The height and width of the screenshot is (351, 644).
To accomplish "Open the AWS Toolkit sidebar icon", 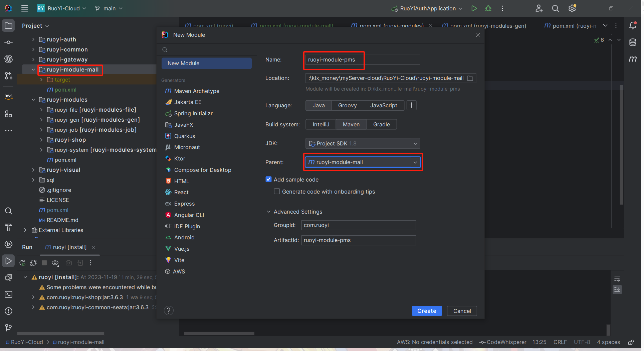I will 8,97.
